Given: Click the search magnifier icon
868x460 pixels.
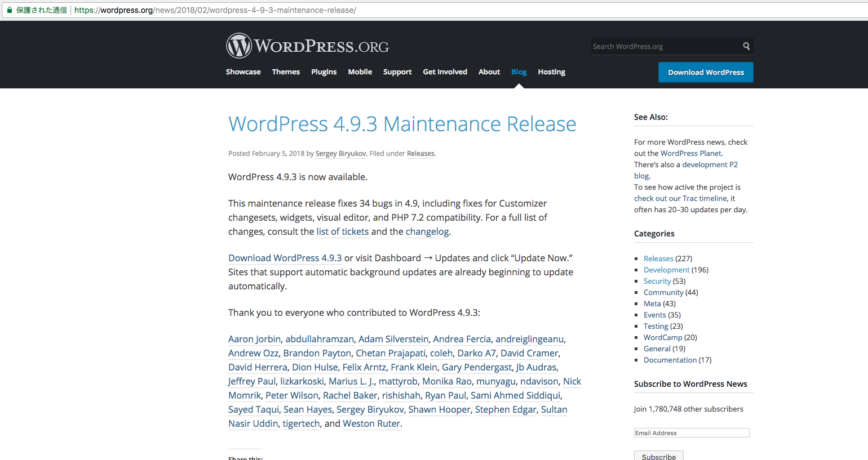Looking at the screenshot, I should coord(746,46).
